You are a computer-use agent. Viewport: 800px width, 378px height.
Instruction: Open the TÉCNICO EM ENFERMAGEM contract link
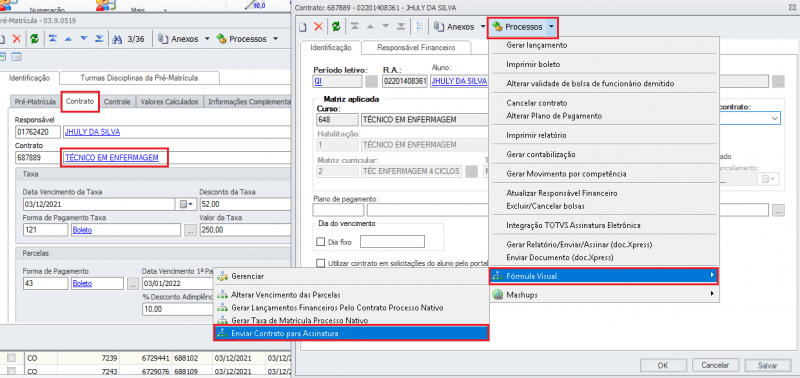pyautogui.click(x=112, y=158)
